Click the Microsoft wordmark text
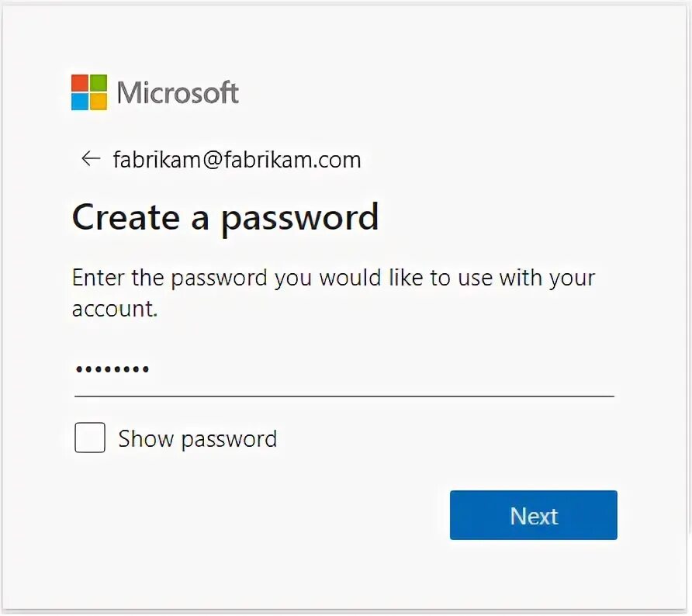Viewport: 692px width, 616px height. (x=178, y=92)
